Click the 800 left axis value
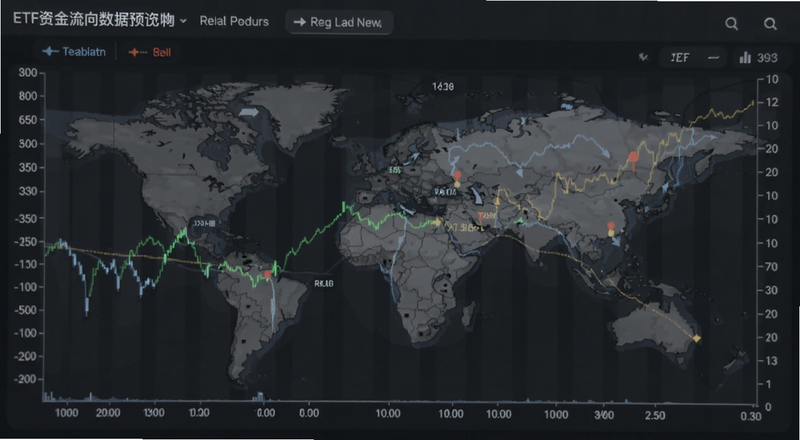The height and width of the screenshot is (440, 800). (x=28, y=96)
